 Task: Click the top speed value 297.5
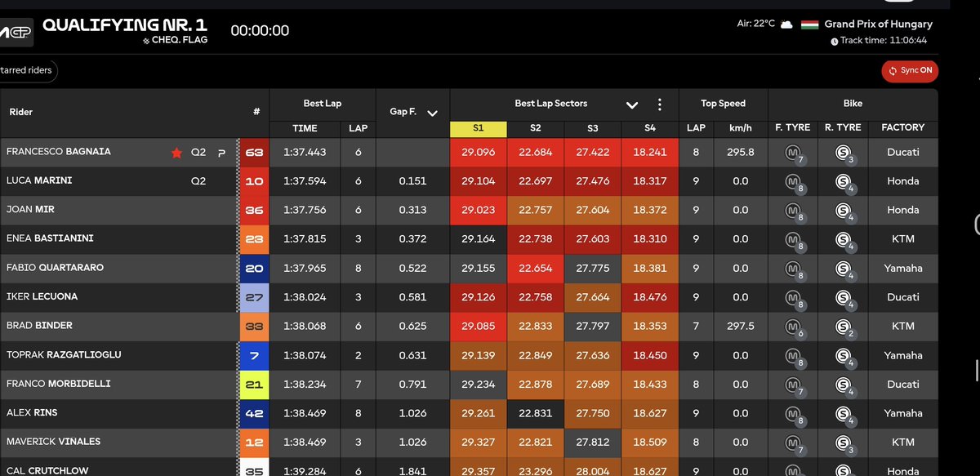point(740,326)
